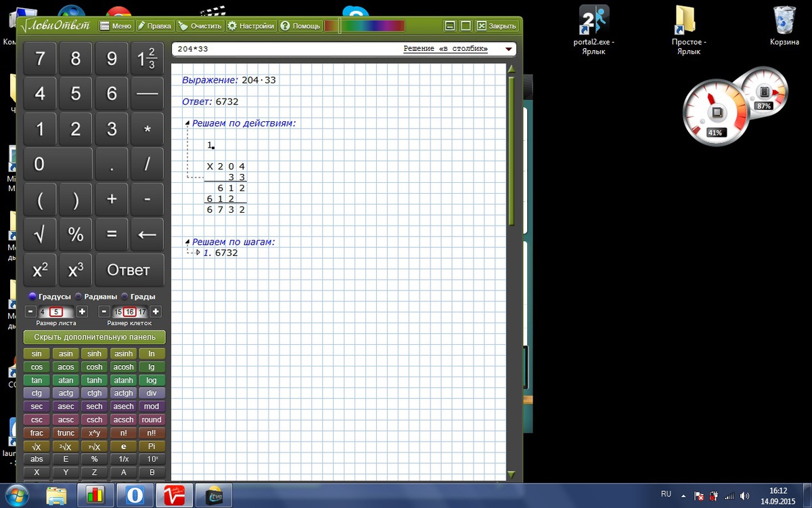Open the Recycle Bin desktop icon
Image resolution: width=812 pixels, height=508 pixels.
[784, 25]
